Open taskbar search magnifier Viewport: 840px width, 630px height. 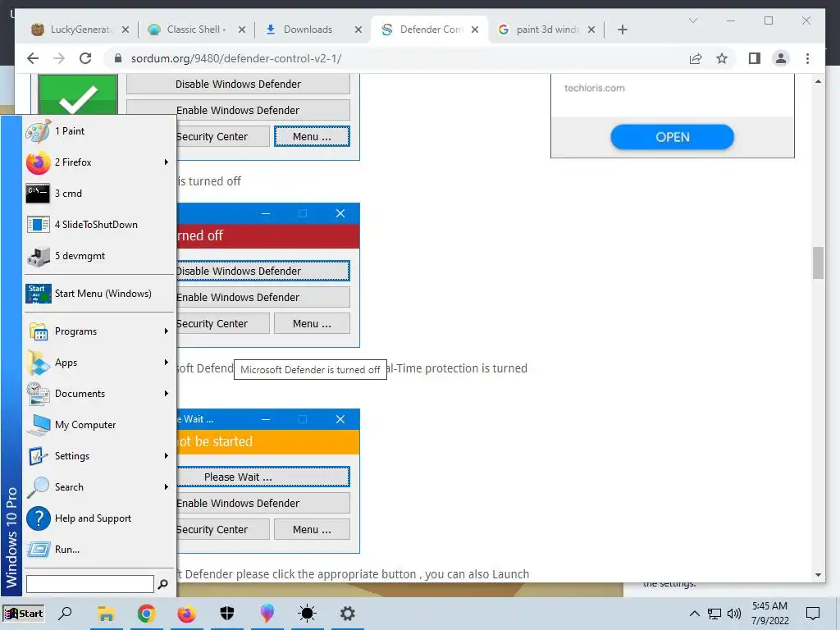pos(66,614)
